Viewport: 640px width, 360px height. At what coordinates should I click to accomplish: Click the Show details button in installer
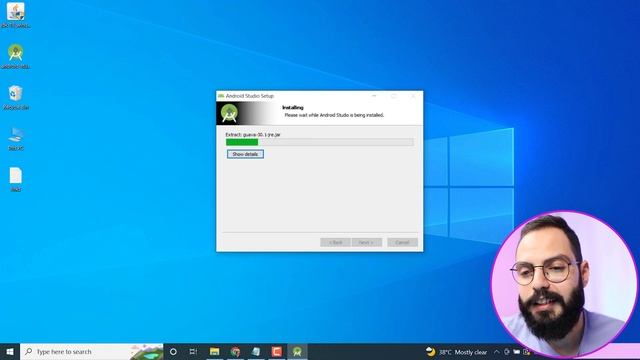pos(245,154)
